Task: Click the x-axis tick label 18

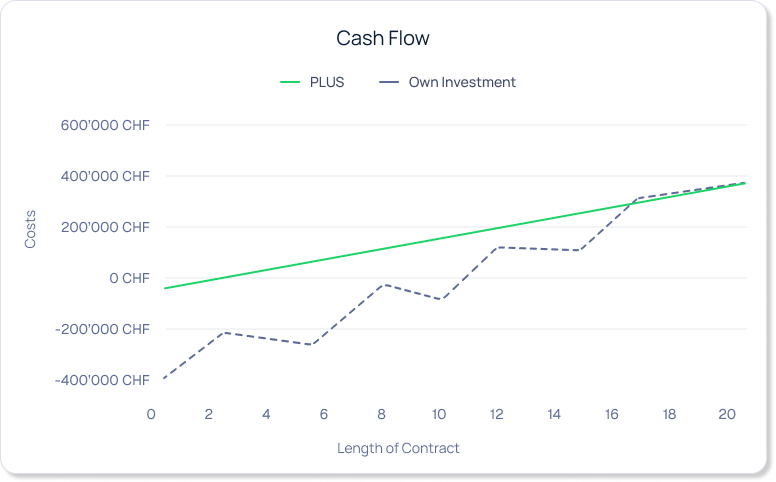Action: click(669, 414)
